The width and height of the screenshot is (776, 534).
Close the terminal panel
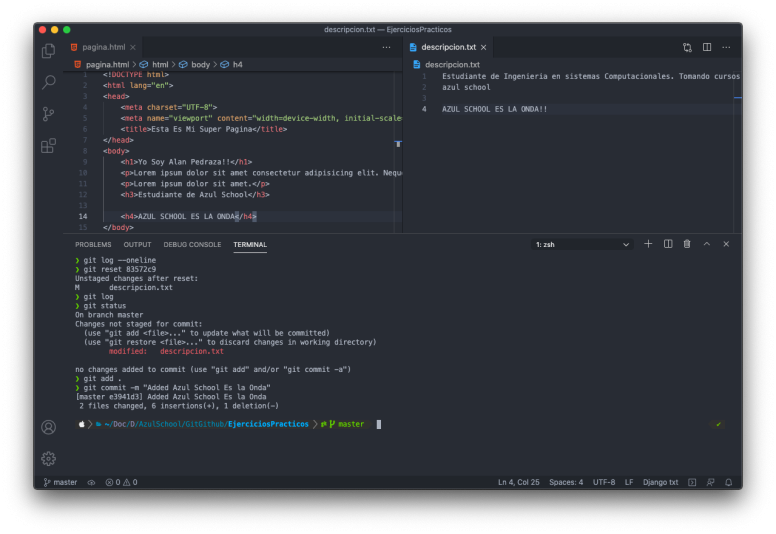coord(726,244)
